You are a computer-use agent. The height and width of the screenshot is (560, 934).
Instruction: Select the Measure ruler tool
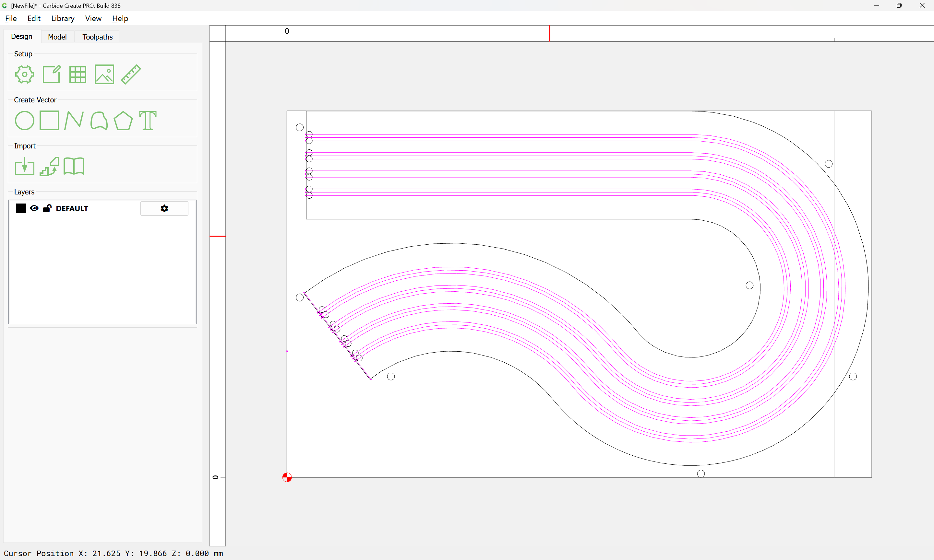coord(131,74)
